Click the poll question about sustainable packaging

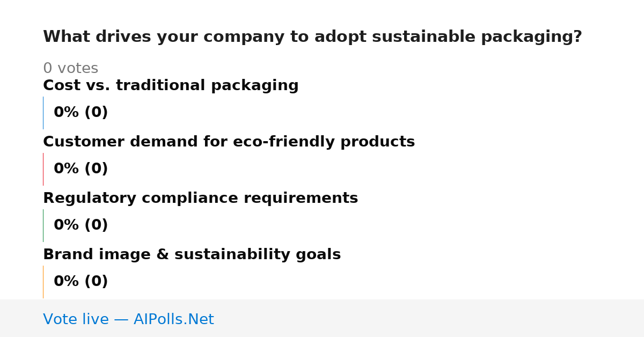(x=312, y=37)
